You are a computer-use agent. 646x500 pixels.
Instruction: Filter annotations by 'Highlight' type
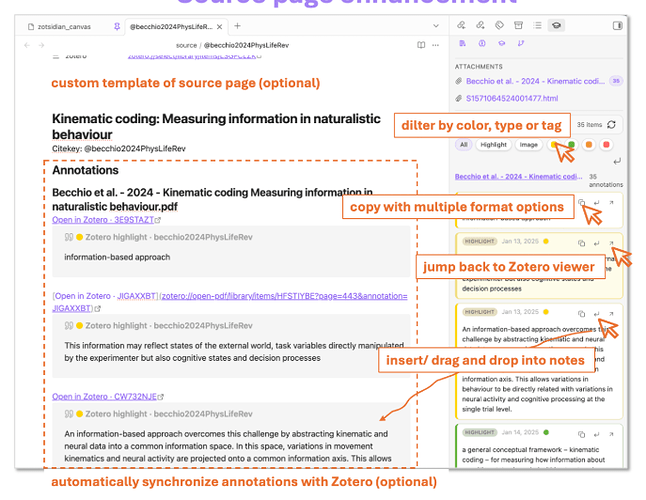[x=493, y=145]
